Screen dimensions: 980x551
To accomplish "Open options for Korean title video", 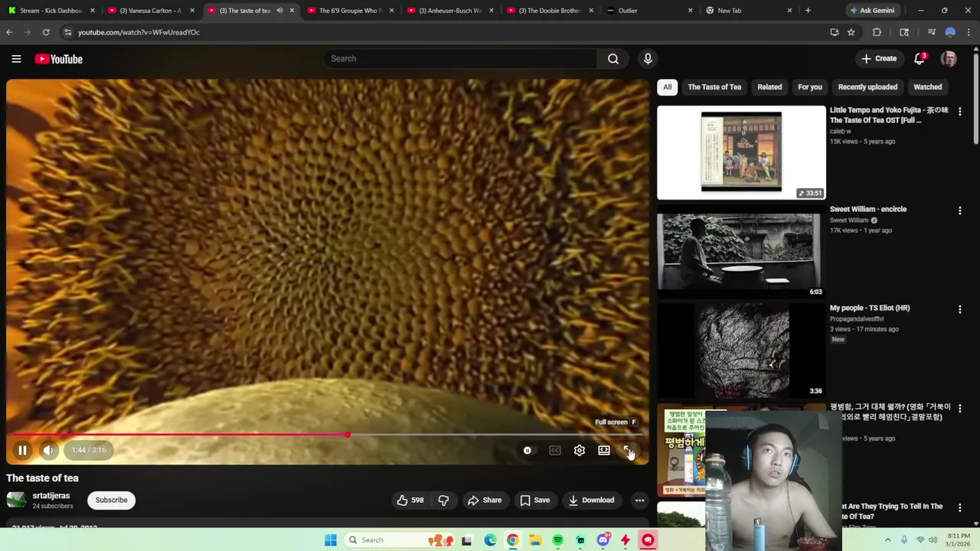I will pyautogui.click(x=959, y=408).
